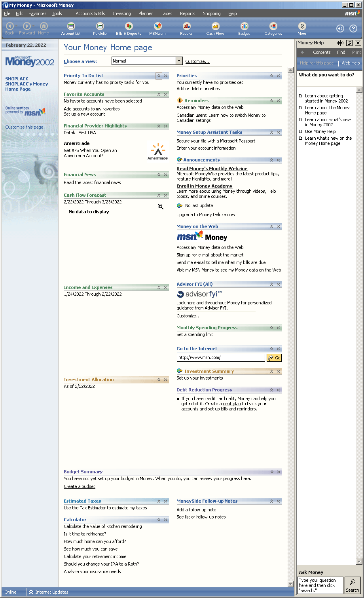Click the Search magnifier button in Ask Money
This screenshot has width=364, height=598.
click(x=352, y=585)
